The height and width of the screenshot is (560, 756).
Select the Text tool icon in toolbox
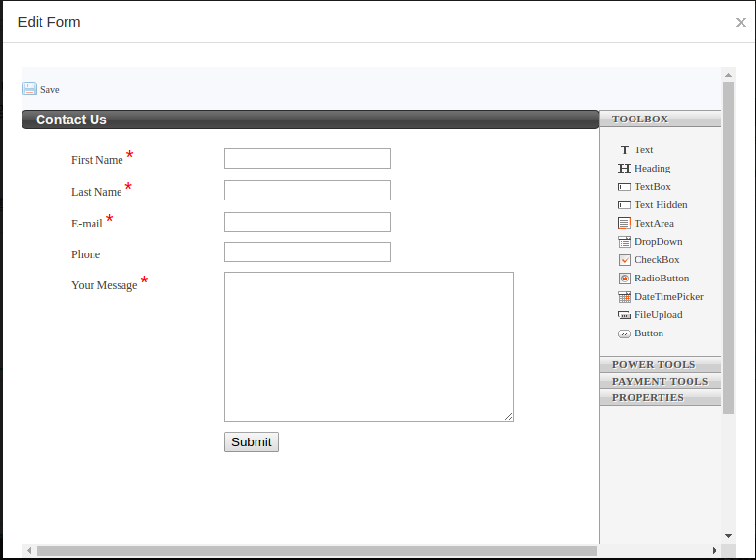[624, 150]
